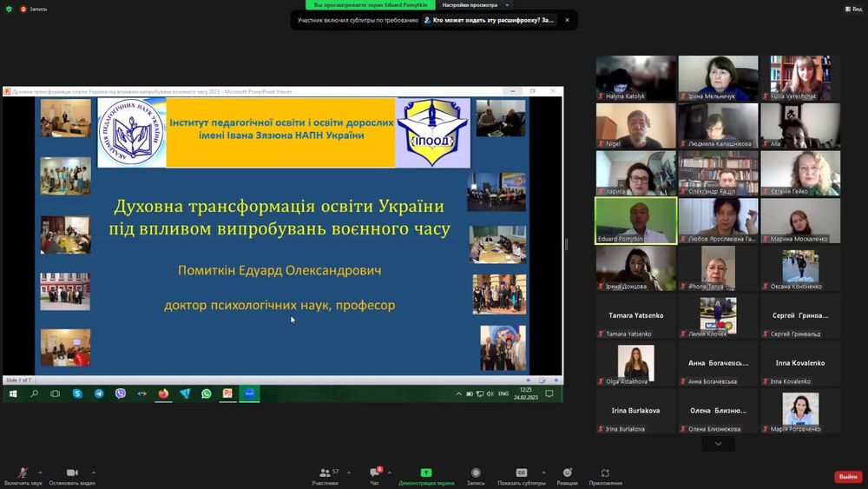Expand audio options arrow beside microphone
The height and width of the screenshot is (489, 868).
pyautogui.click(x=40, y=473)
